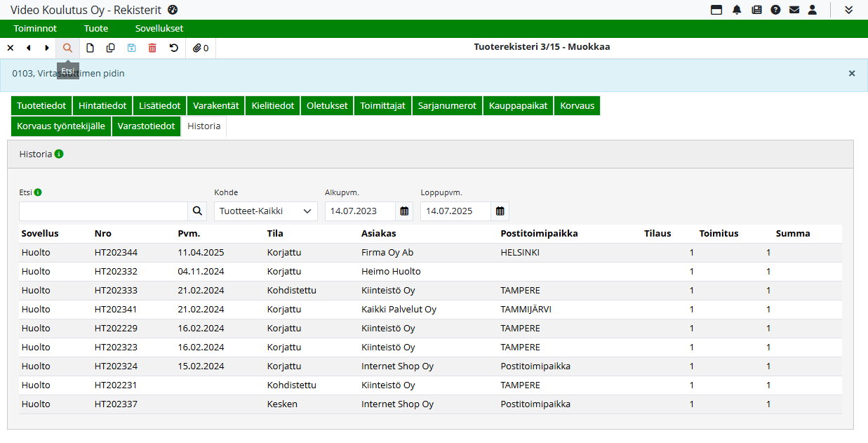Open the user profile icon
This screenshot has height=443, width=868.
click(x=813, y=10)
